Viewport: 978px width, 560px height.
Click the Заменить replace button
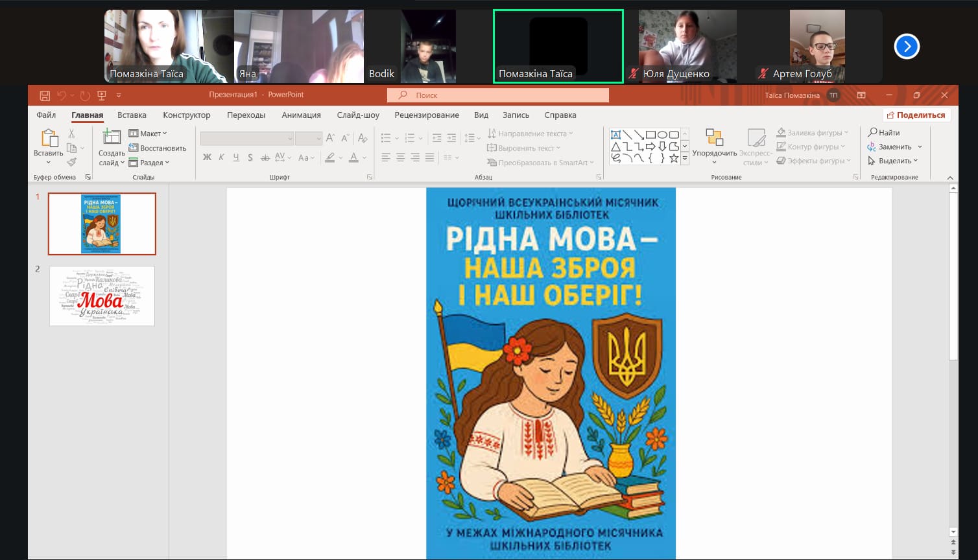[890, 146]
